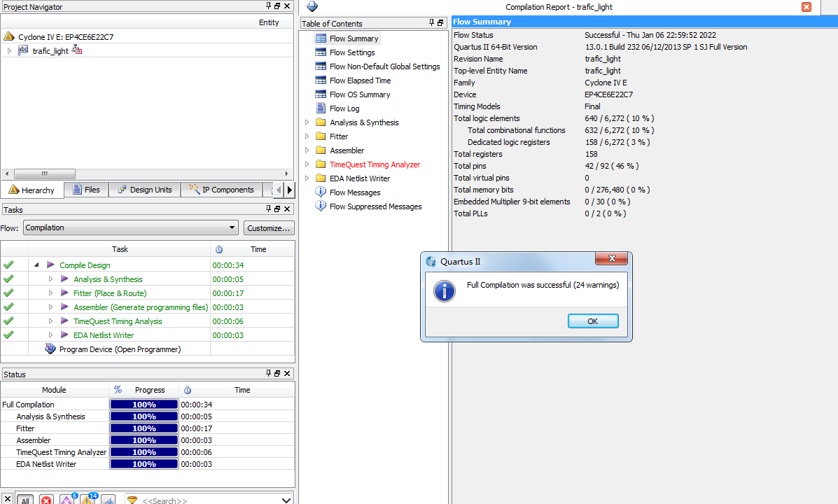Image resolution: width=838 pixels, height=504 pixels.
Task: Expand the Fitter report folder
Action: [307, 136]
